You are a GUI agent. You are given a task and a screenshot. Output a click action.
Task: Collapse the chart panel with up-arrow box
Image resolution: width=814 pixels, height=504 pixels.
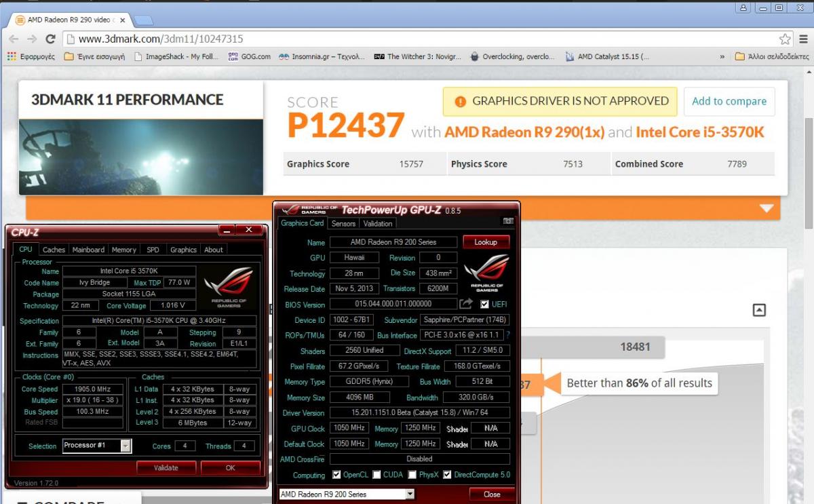click(x=760, y=310)
